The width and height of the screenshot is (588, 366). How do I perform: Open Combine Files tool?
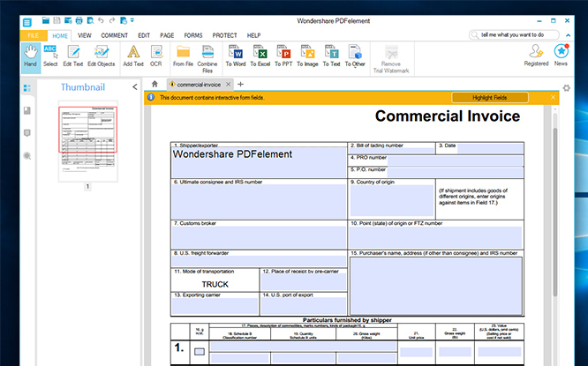207,59
